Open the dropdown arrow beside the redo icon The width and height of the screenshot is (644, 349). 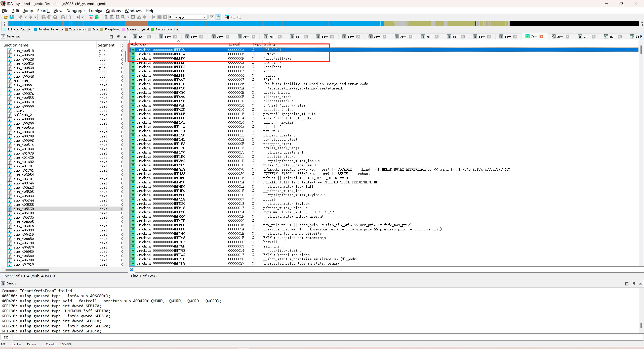[35, 17]
